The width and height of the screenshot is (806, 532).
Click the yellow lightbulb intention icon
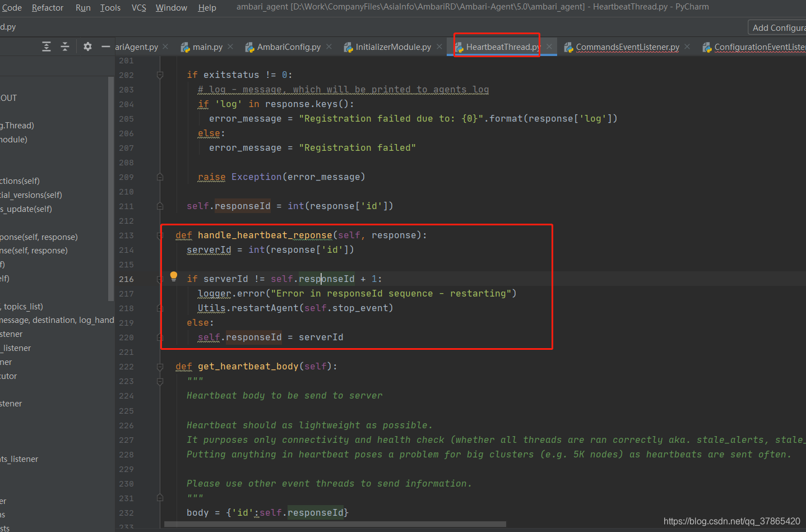[x=174, y=276]
